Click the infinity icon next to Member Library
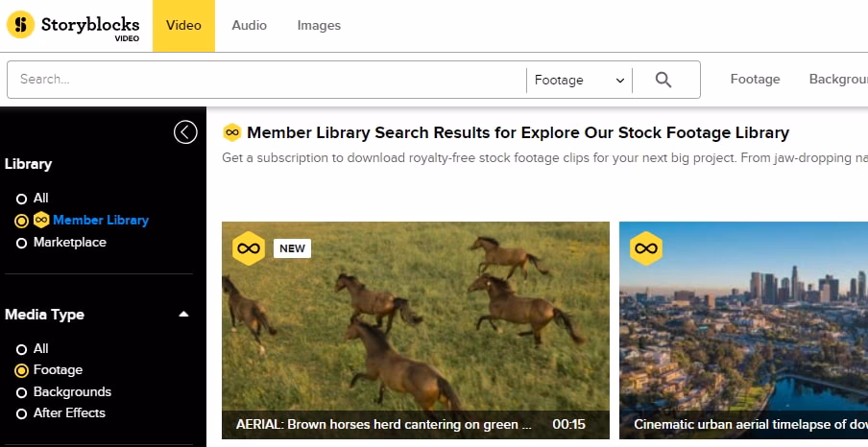 (41, 220)
